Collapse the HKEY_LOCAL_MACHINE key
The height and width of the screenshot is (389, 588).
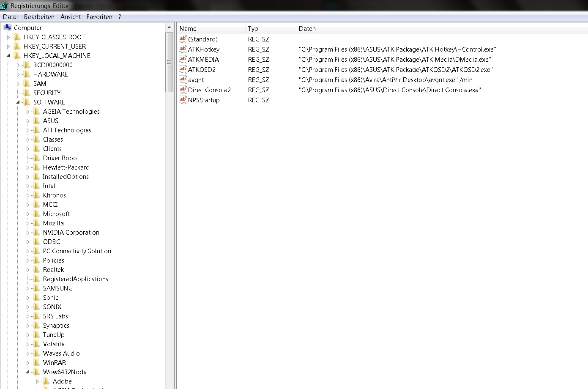coord(8,56)
